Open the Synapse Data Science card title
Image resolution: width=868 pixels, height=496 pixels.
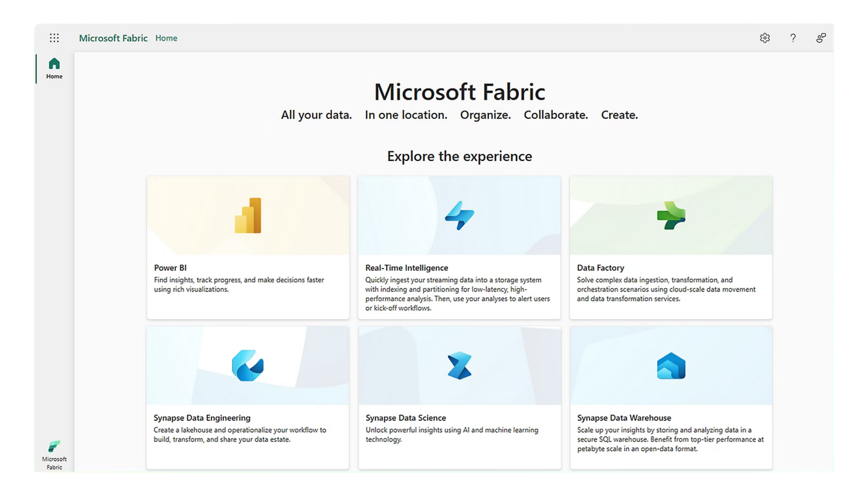click(405, 418)
